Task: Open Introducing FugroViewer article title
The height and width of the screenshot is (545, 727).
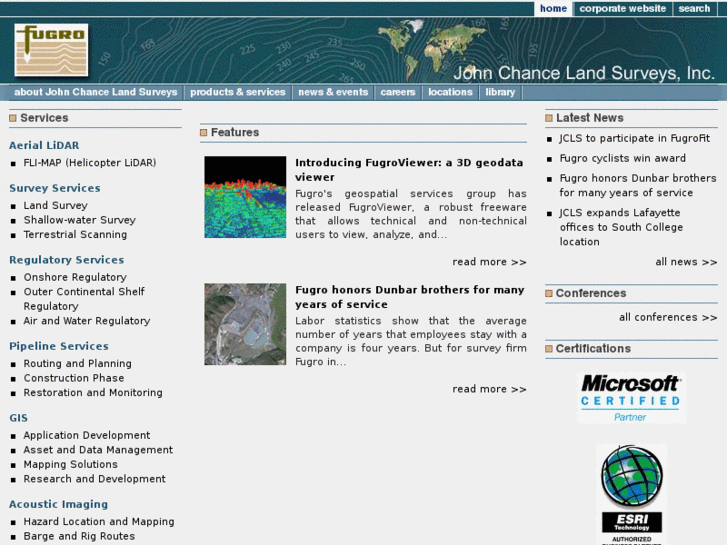Action: (x=409, y=170)
